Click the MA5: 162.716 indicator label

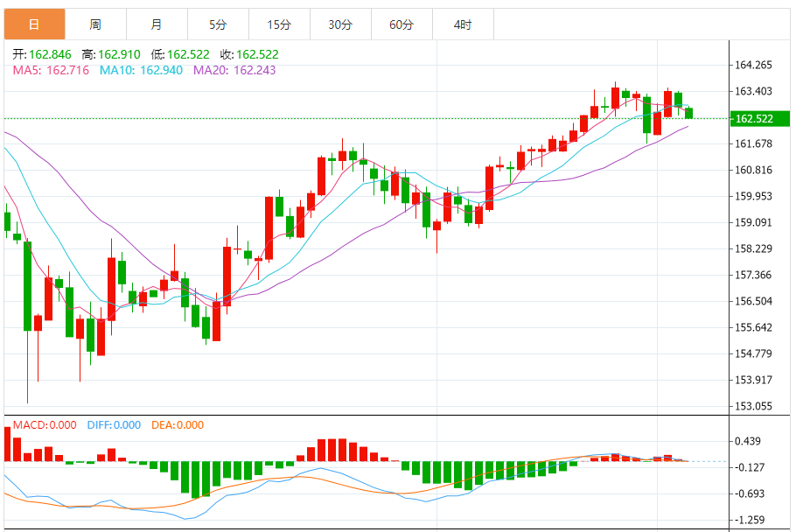pyautogui.click(x=51, y=70)
